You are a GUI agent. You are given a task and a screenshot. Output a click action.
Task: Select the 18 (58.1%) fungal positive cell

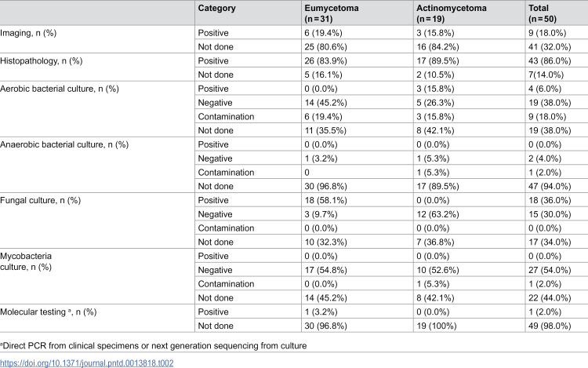pyautogui.click(x=325, y=200)
